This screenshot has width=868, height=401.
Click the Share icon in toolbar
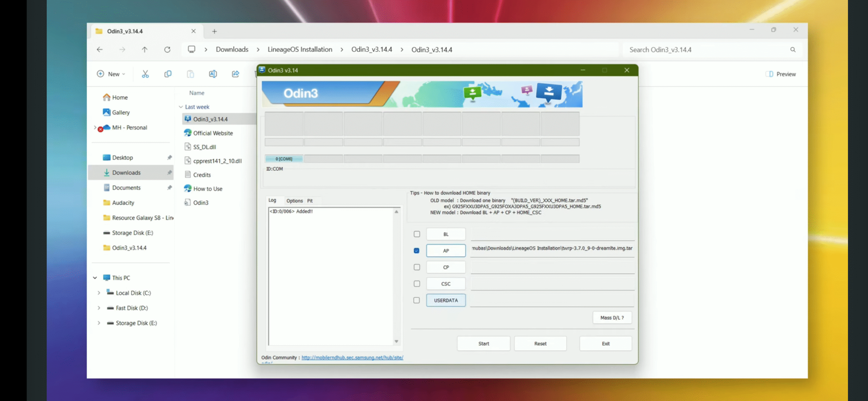tap(235, 74)
